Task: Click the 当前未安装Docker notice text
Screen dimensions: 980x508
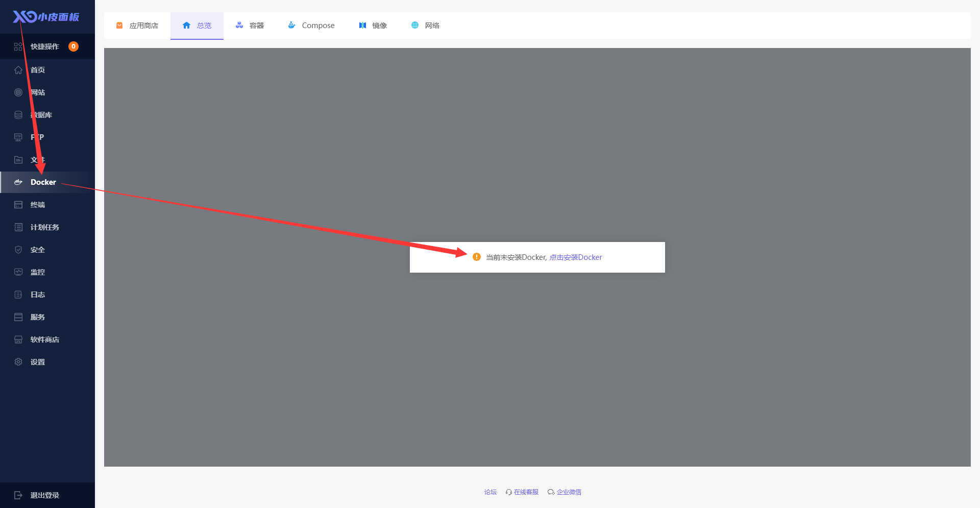Action: 516,257
